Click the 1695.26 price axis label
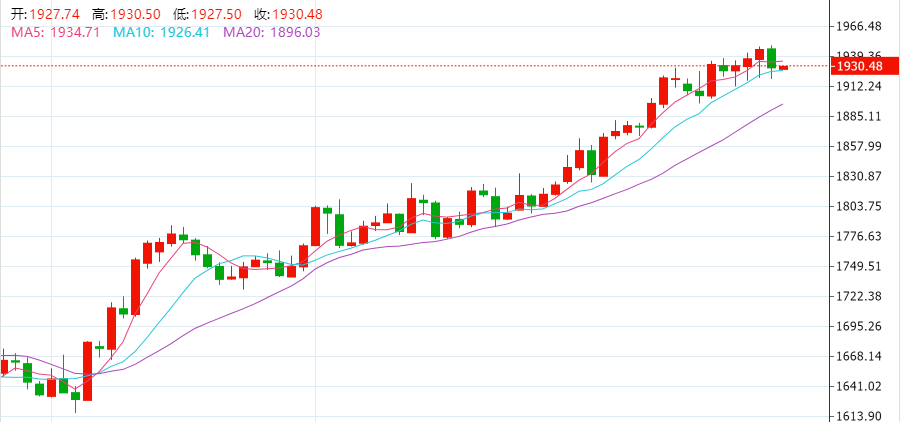900x422 pixels. tap(859, 326)
